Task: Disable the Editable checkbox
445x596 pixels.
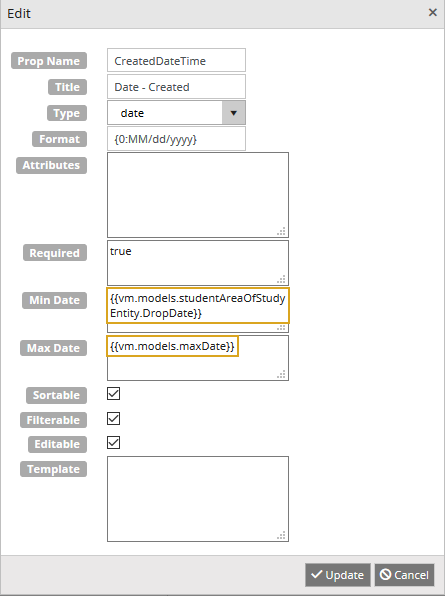Action: 114,443
